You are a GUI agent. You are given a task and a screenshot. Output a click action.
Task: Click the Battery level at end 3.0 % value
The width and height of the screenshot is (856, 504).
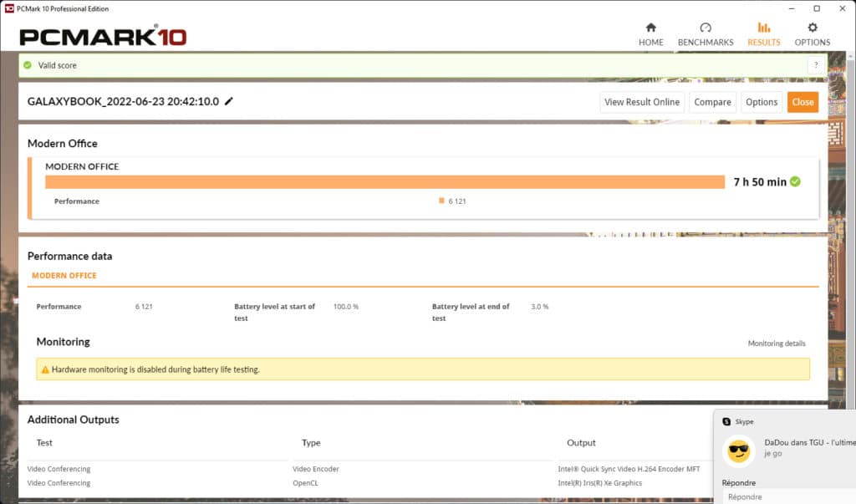pyautogui.click(x=539, y=307)
